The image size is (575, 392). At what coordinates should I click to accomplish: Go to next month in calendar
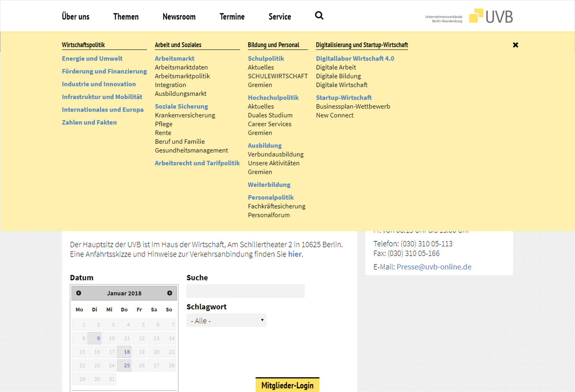pyautogui.click(x=170, y=293)
